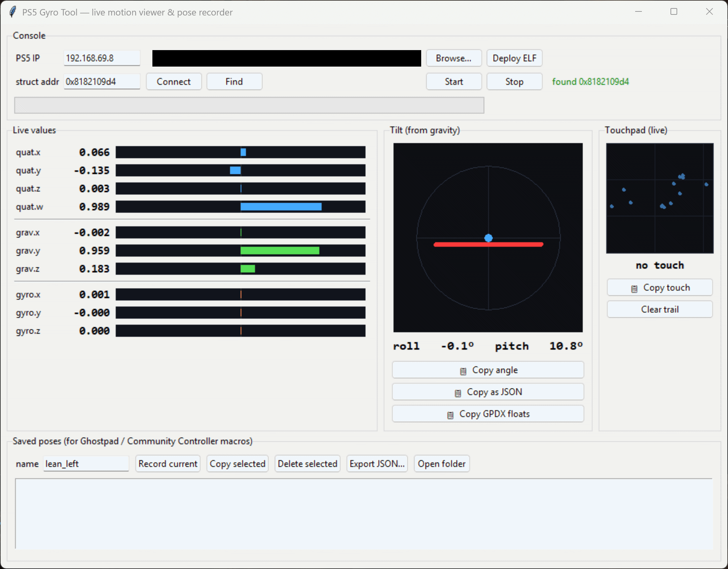The width and height of the screenshot is (728, 569).
Task: Click the grav.z value 0.183
Action: coord(94,269)
